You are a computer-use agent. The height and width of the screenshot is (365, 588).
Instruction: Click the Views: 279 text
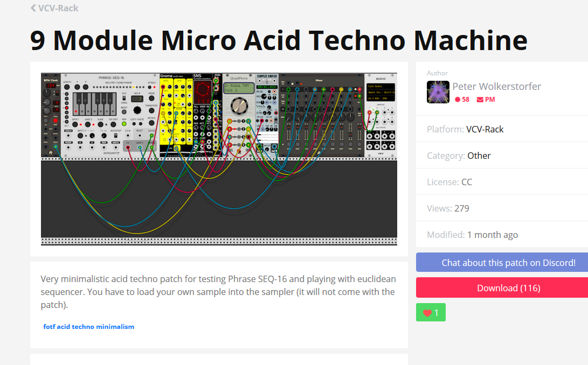[448, 208]
